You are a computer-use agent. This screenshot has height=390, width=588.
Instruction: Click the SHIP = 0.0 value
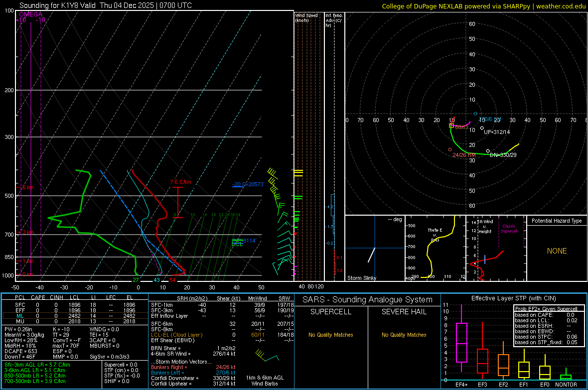pyautogui.click(x=117, y=381)
